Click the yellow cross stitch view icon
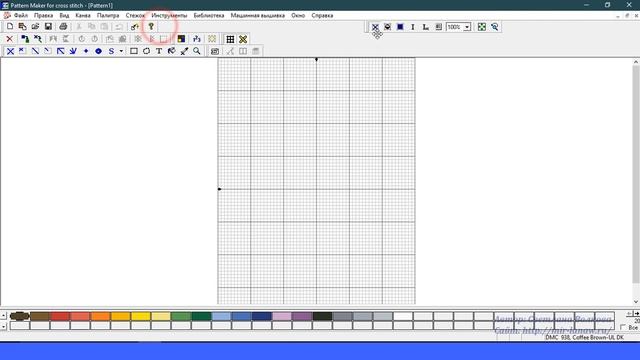640x360 pixels. click(x=243, y=39)
